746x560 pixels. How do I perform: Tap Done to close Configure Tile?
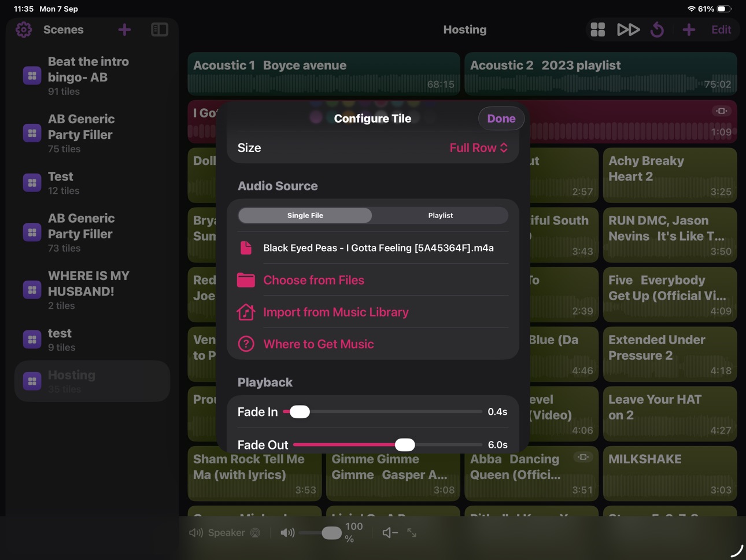[x=501, y=119]
